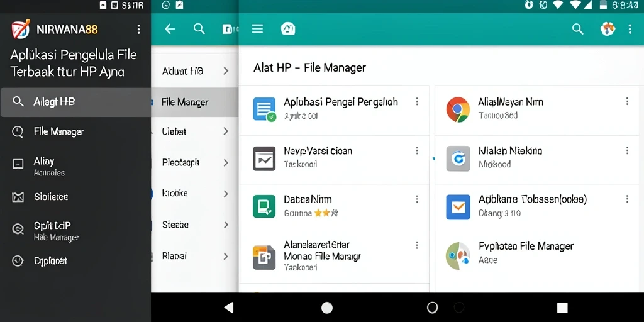
Task: Click the Alat HP – File Manager heading
Action: pos(309,68)
